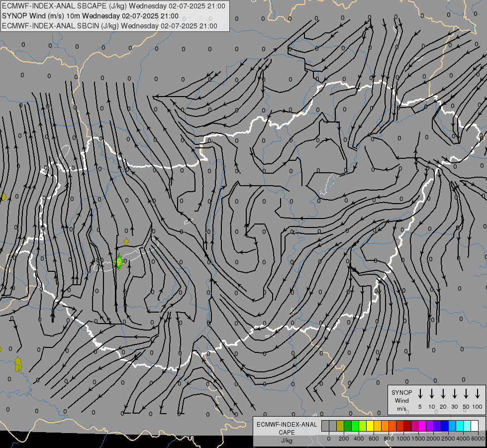This screenshot has width=487, height=448.
Task: Click the 2000 value on CAPE scale
Action: [x=433, y=439]
